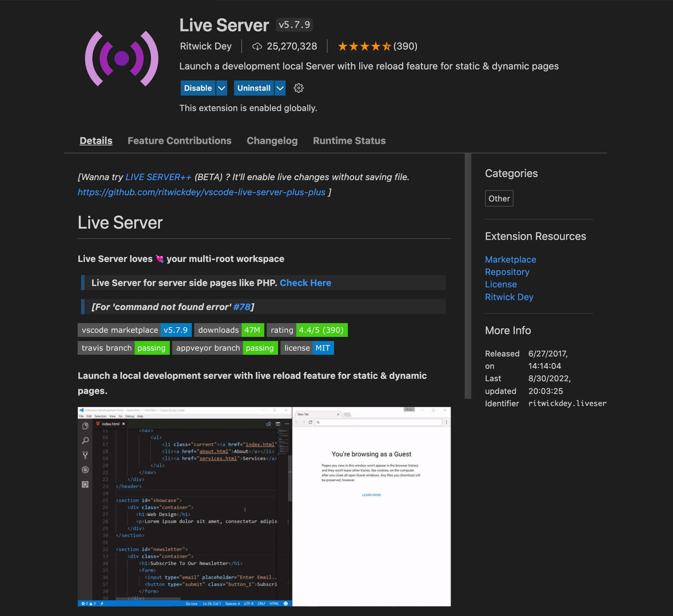This screenshot has width=673, height=616.
Task: Switch to the Details tab
Action: [96, 141]
